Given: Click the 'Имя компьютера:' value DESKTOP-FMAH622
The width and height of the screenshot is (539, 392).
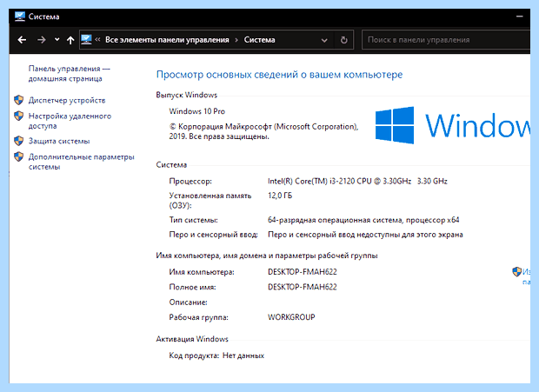Looking at the screenshot, I should point(303,272).
